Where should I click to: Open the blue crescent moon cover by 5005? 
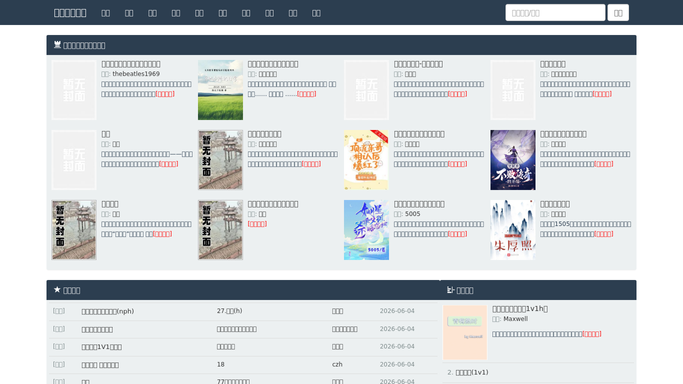tap(366, 230)
